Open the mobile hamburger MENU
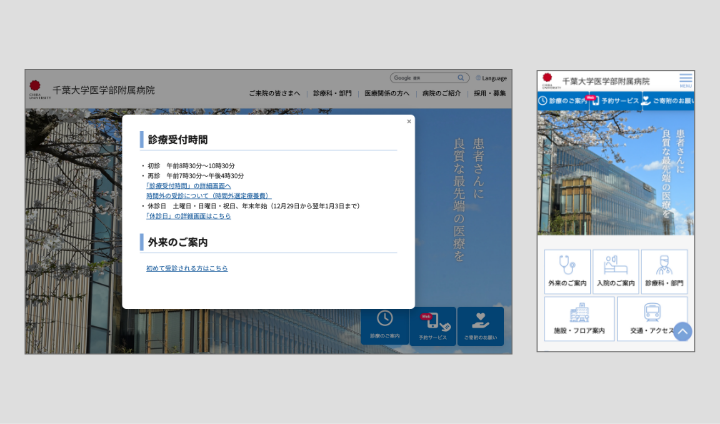The height and width of the screenshot is (424, 720). pyautogui.click(x=685, y=79)
